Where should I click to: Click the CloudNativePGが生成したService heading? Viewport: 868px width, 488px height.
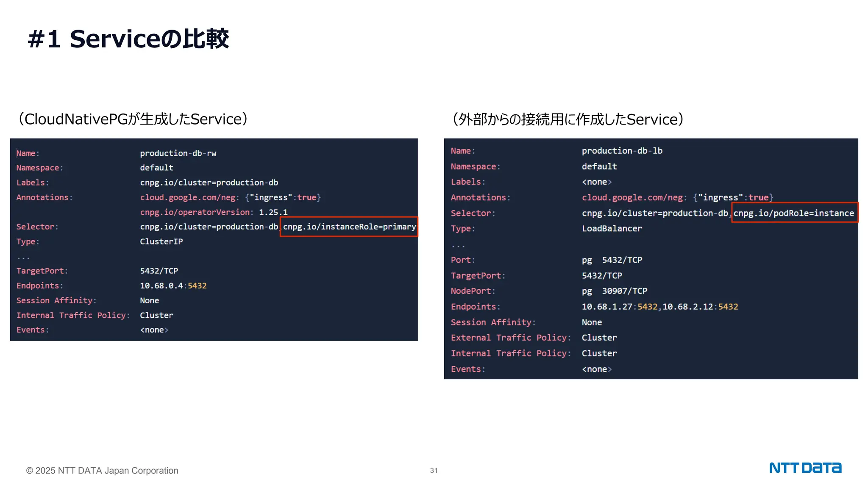point(133,119)
